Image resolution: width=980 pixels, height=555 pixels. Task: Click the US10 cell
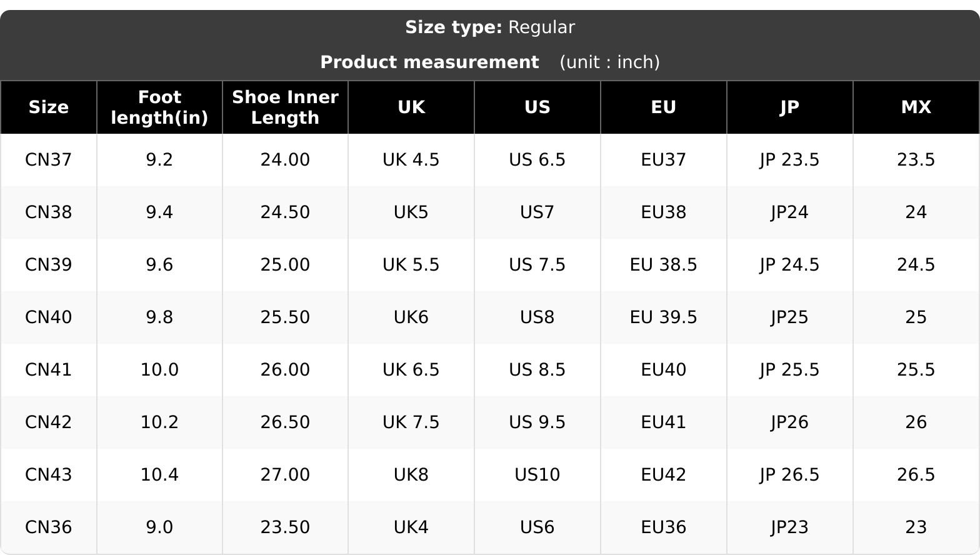coord(537,475)
